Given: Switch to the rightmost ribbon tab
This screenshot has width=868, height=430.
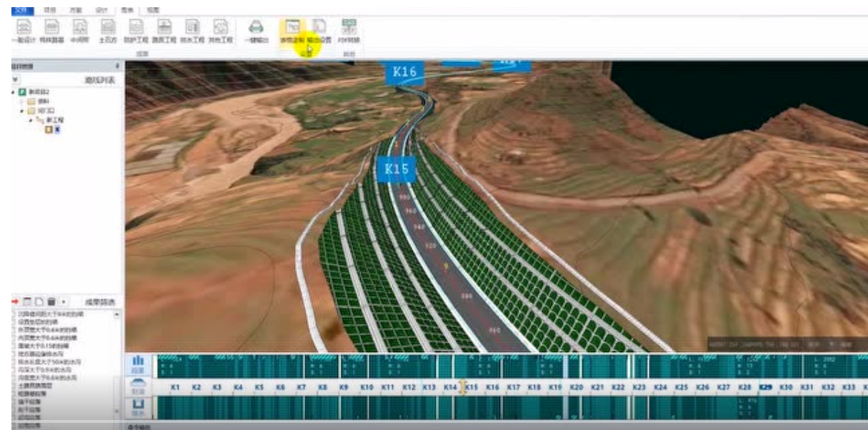Looking at the screenshot, I should pos(153,11).
